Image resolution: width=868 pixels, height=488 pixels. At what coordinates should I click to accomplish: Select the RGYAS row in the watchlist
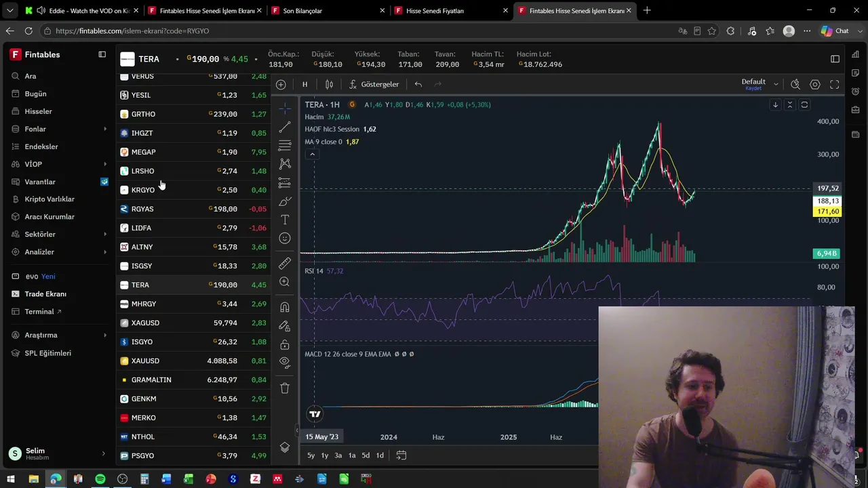point(193,209)
